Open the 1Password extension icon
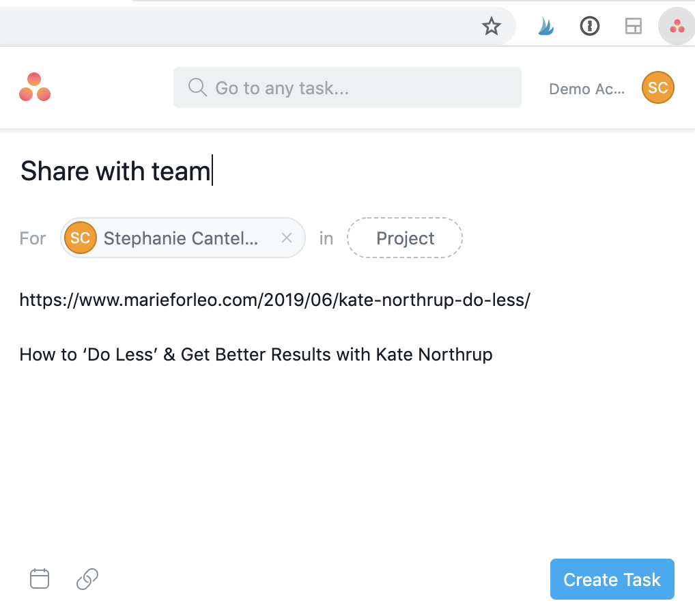This screenshot has height=616, width=695. click(x=589, y=26)
